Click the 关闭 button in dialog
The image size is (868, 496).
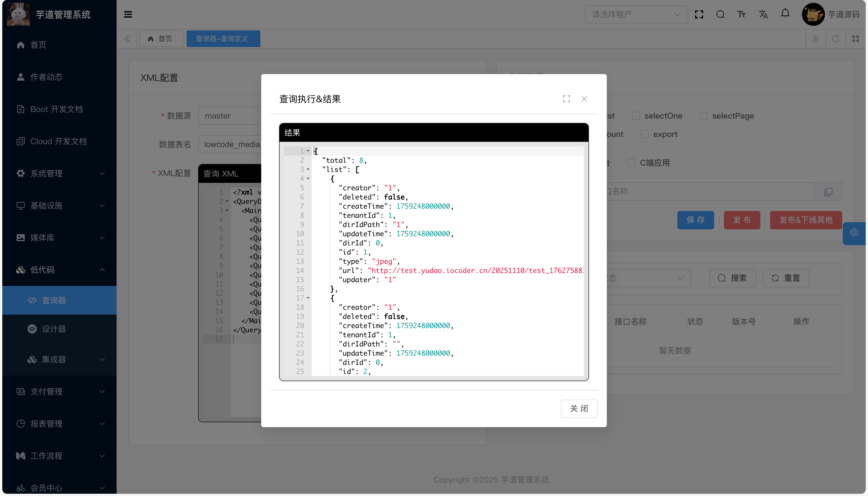(x=579, y=408)
